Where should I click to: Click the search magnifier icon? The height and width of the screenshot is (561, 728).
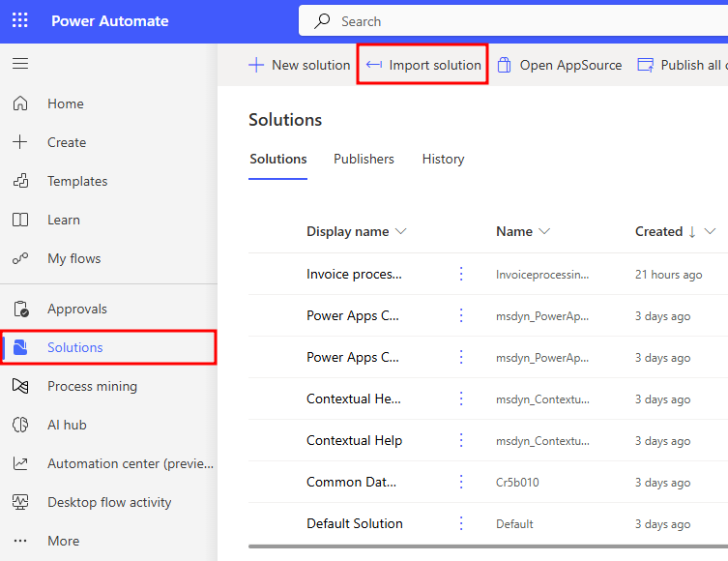click(x=322, y=21)
